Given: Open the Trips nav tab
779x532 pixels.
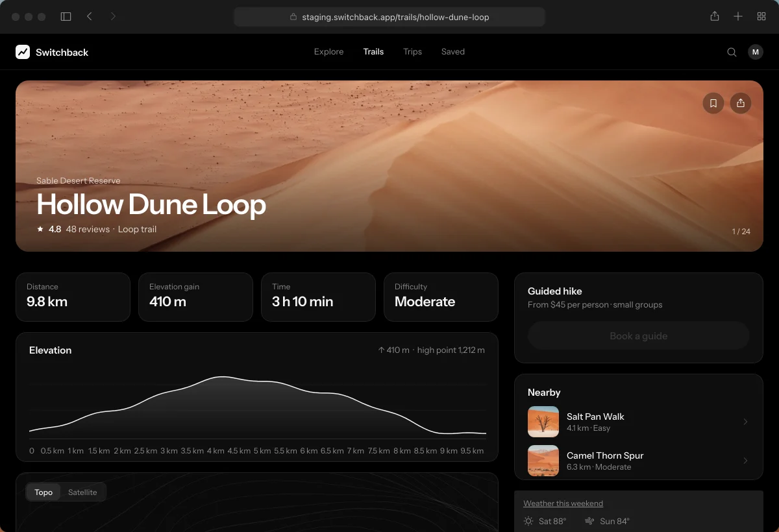Looking at the screenshot, I should 412,52.
